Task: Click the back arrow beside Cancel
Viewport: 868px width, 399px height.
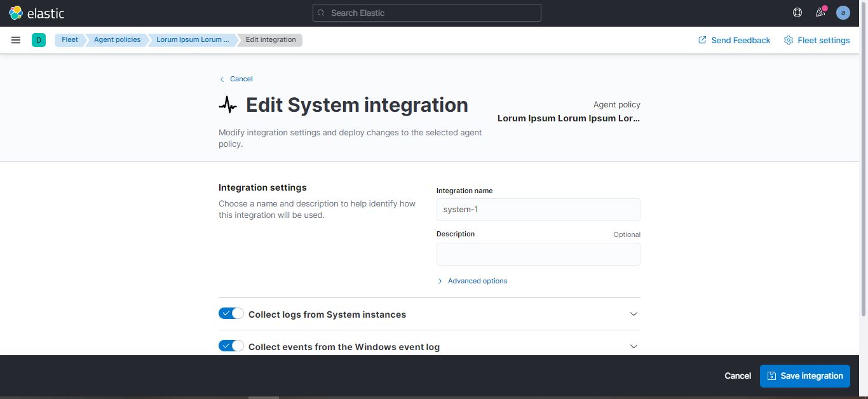Action: [x=222, y=79]
